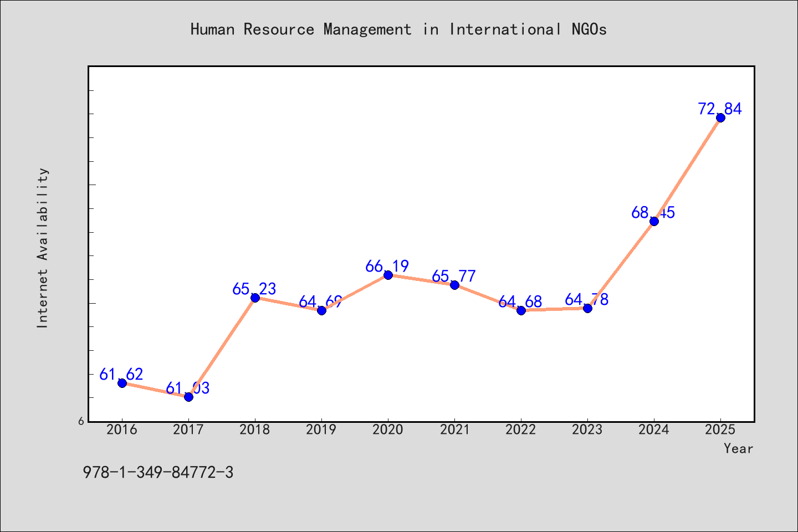Click the value label 65.23
Image resolution: width=798 pixels, height=532 pixels.
pyautogui.click(x=254, y=289)
